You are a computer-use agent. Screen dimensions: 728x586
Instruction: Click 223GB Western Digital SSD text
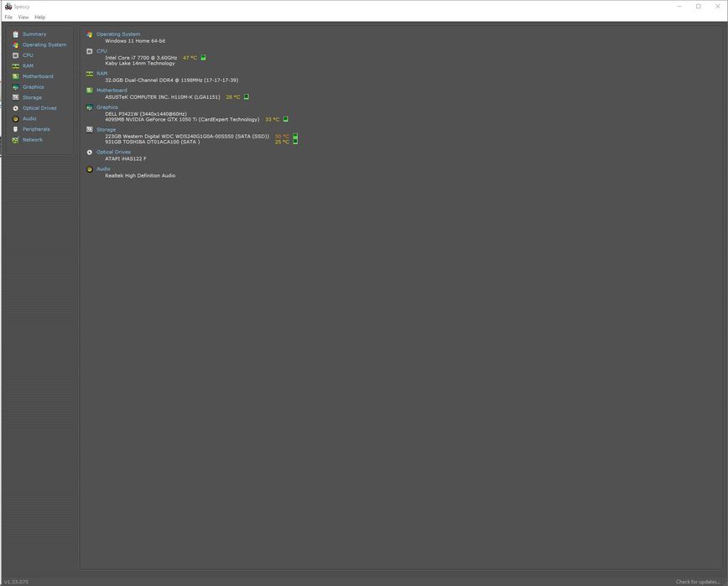[x=187, y=137]
